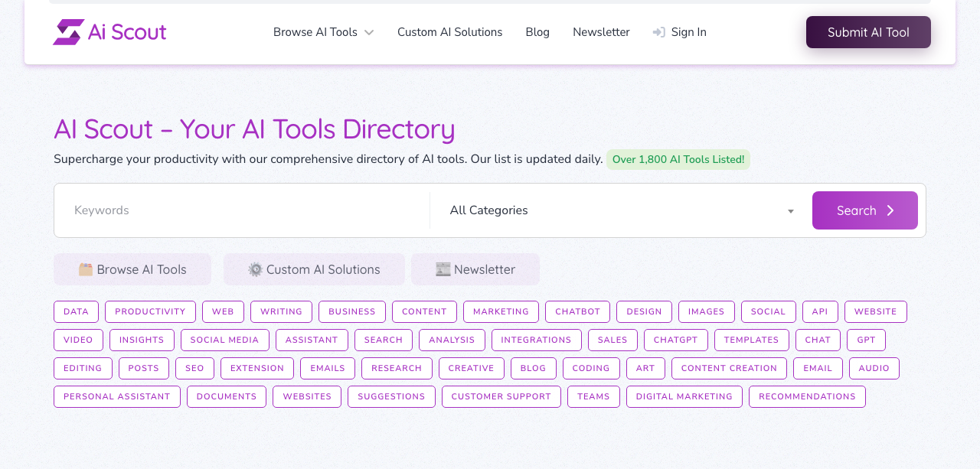Browse the EDITING tag

tap(83, 368)
